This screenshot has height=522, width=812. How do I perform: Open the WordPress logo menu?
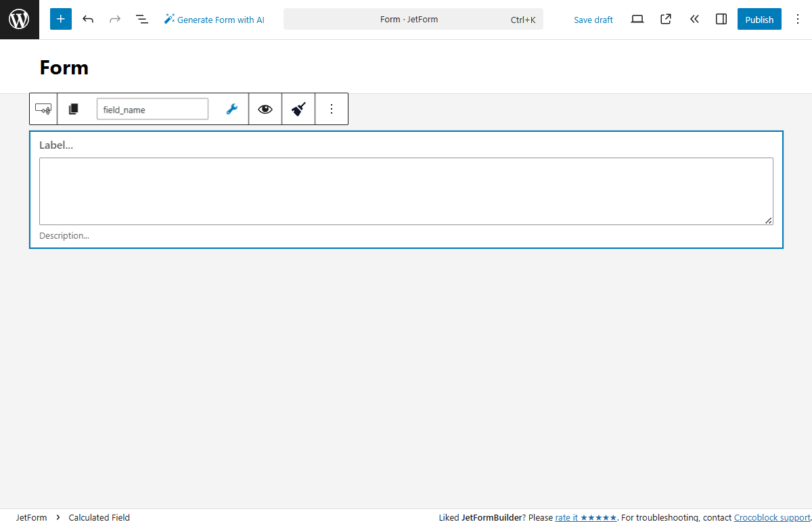[x=19, y=20]
